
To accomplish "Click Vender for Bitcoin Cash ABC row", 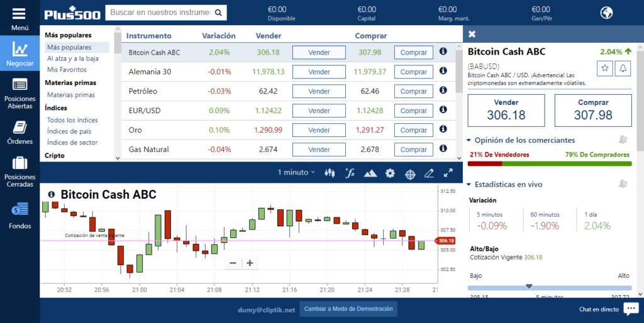I will pos(319,53).
